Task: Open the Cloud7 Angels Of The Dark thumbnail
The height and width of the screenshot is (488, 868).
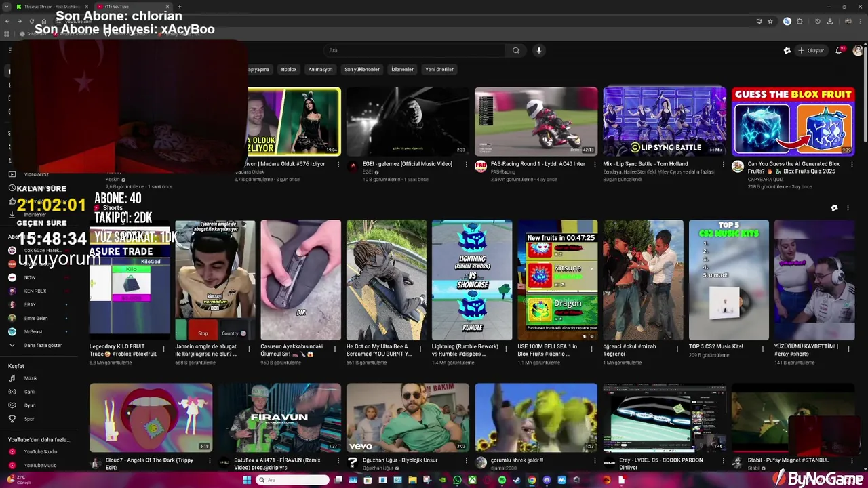Action: click(x=151, y=418)
